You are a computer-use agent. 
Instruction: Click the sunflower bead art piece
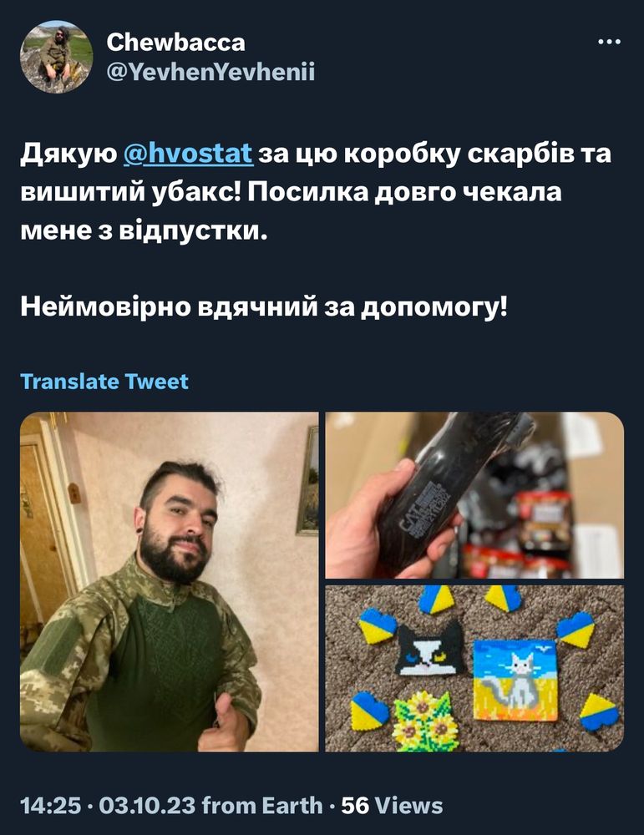pos(426,721)
